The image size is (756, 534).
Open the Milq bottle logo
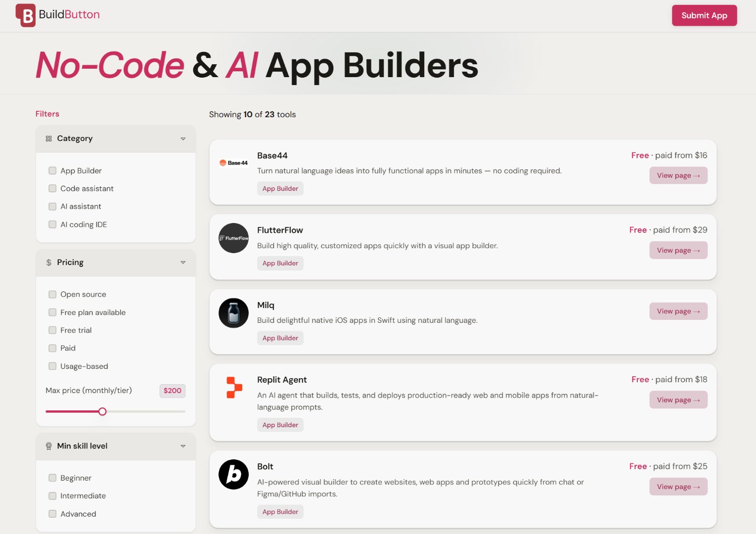[233, 313]
